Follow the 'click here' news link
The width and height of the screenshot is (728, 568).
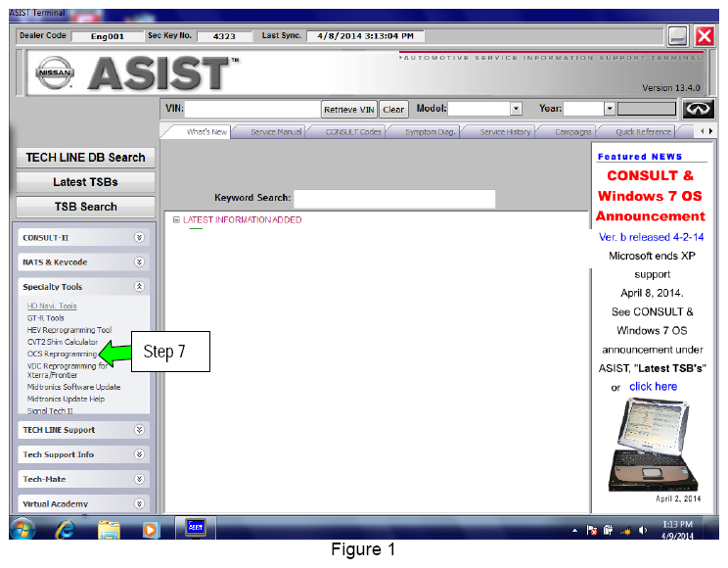[653, 386]
